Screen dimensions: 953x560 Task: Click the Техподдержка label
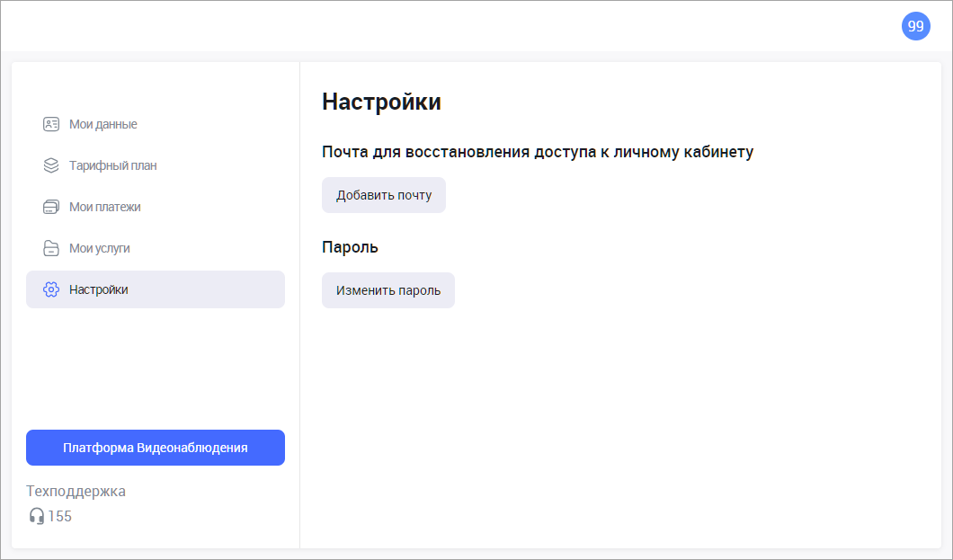click(x=76, y=491)
